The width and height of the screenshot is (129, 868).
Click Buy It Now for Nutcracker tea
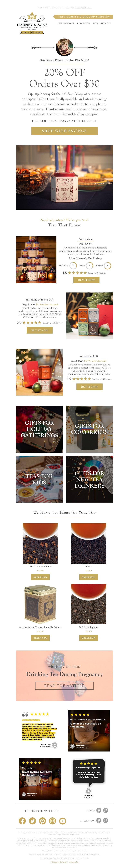(87, 280)
